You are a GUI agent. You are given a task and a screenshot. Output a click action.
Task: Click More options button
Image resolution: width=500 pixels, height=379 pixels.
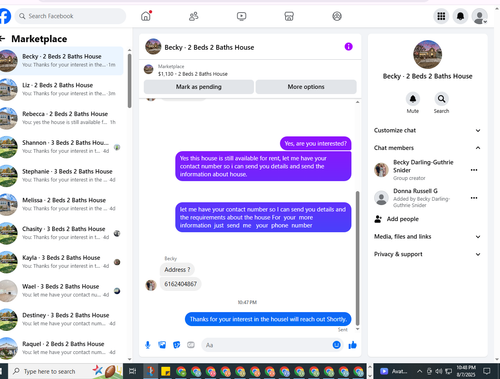pos(306,87)
